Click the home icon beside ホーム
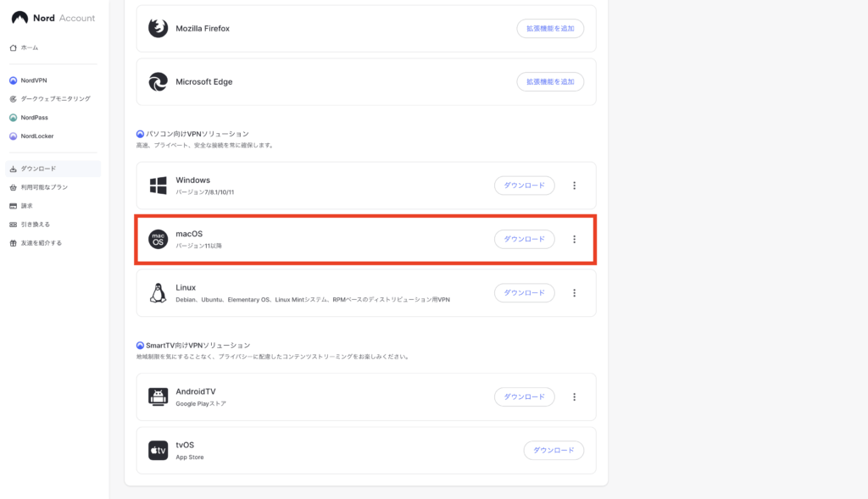The height and width of the screenshot is (499, 868). (14, 48)
